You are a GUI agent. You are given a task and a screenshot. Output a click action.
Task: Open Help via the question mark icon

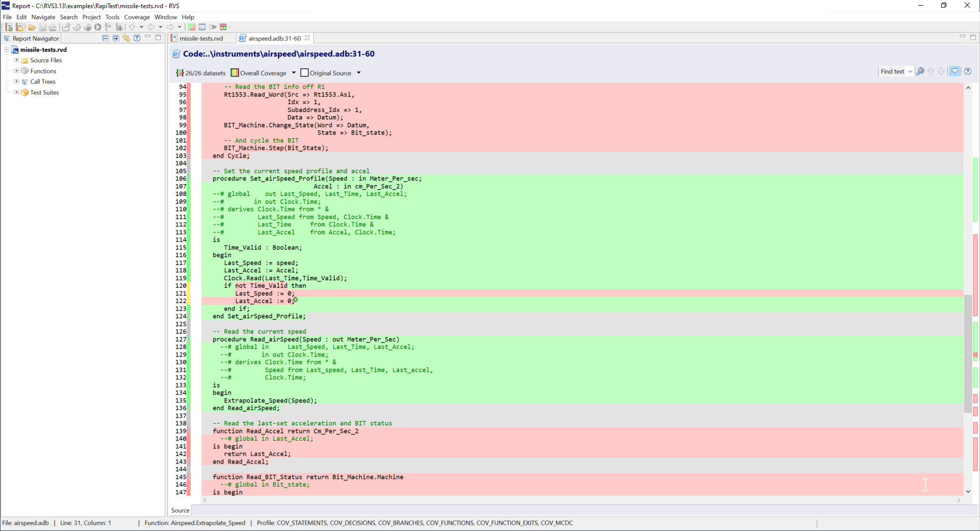click(968, 71)
